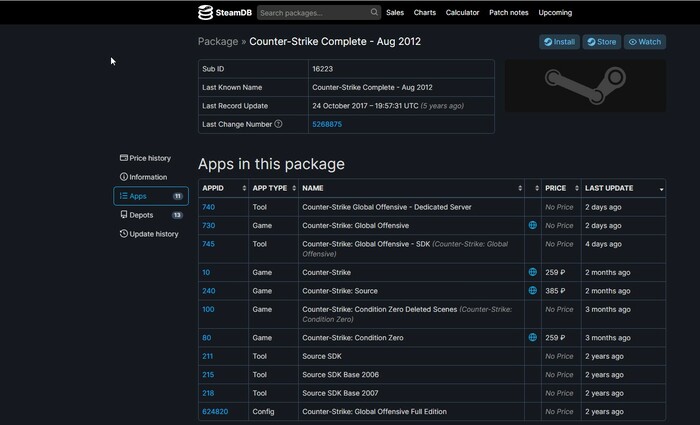This screenshot has height=425, width=700.
Task: Click the SteamDB logo
Action: 225,12
